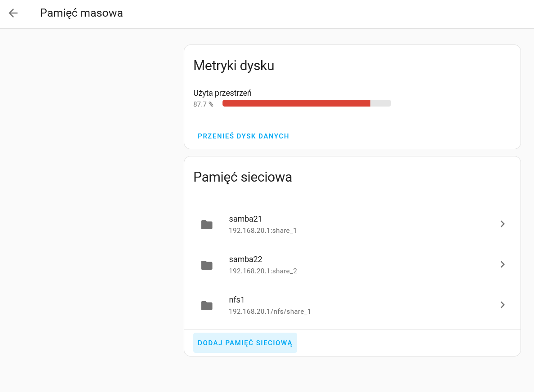Expand nfs1 with its right chevron
534x392 pixels.
coord(503,305)
